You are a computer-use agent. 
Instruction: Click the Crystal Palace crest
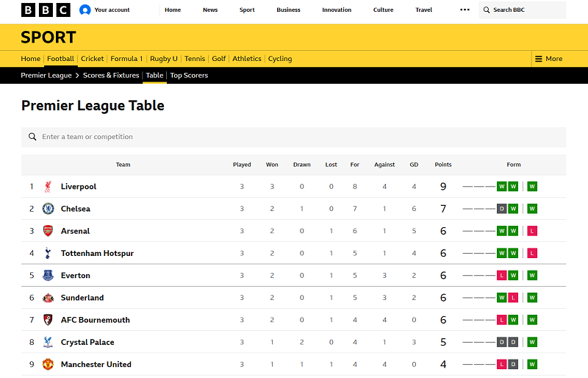(48, 343)
